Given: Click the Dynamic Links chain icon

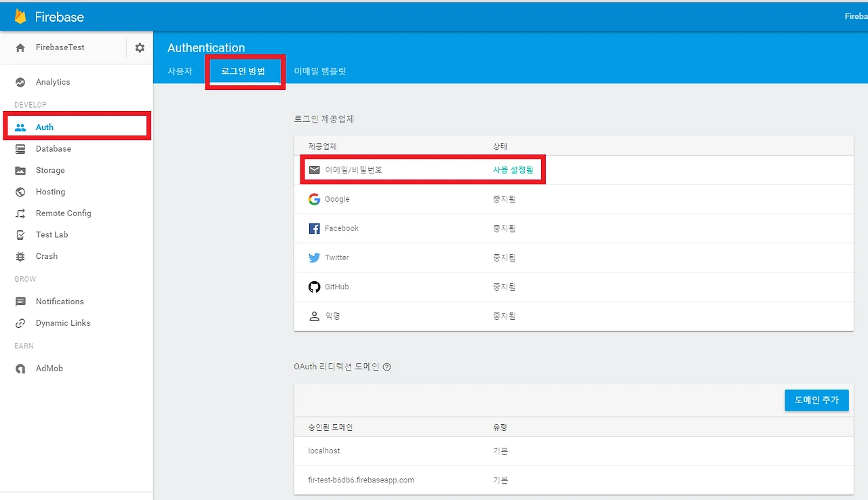Looking at the screenshot, I should click(x=20, y=323).
